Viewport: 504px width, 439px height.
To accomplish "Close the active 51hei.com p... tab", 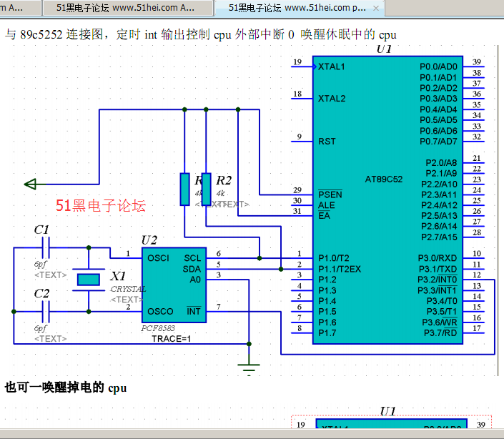I will pos(375,9).
